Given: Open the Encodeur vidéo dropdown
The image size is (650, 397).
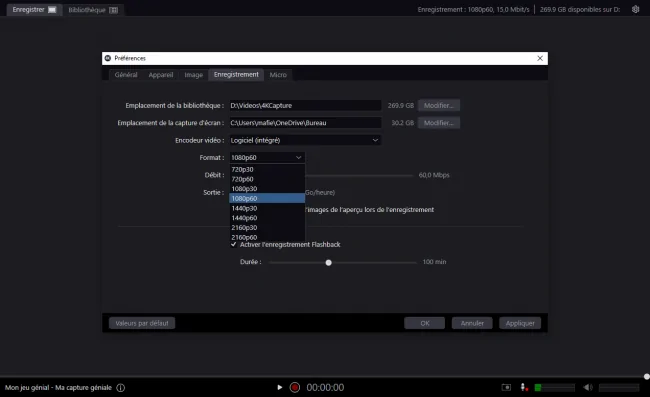Looking at the screenshot, I should click(305, 140).
